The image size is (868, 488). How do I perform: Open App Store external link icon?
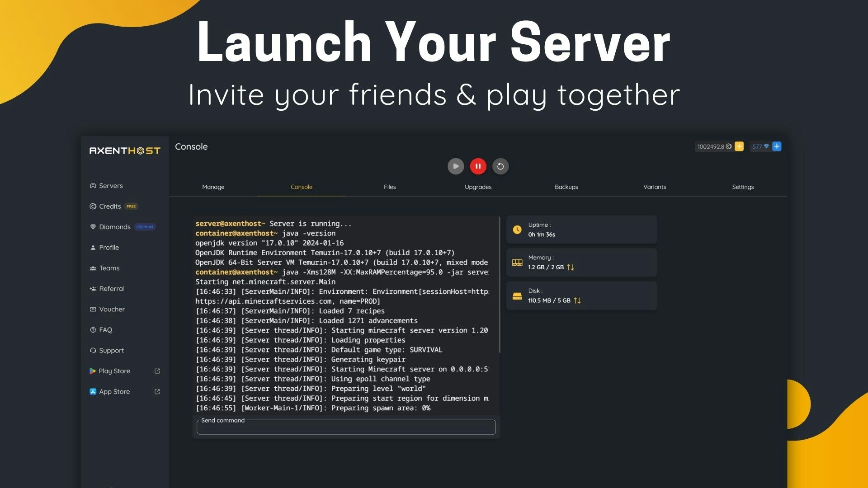157,392
